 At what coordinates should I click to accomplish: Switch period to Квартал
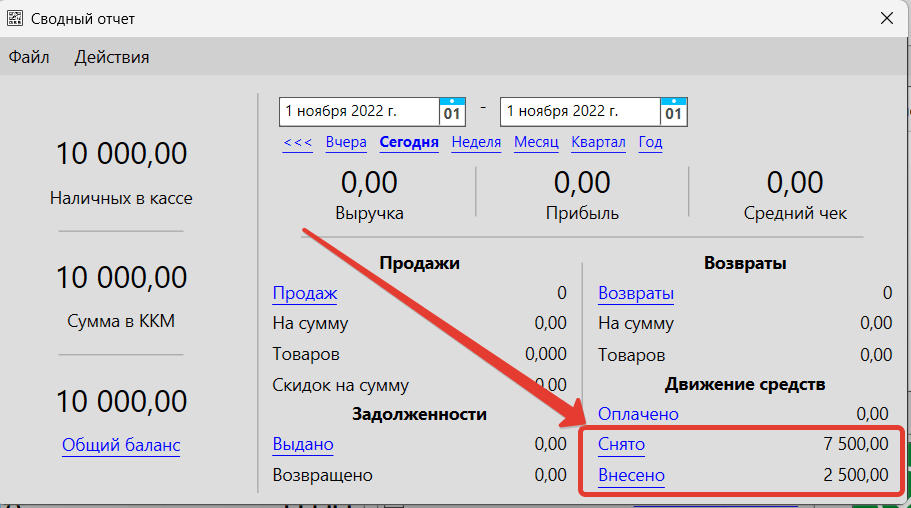(x=598, y=142)
